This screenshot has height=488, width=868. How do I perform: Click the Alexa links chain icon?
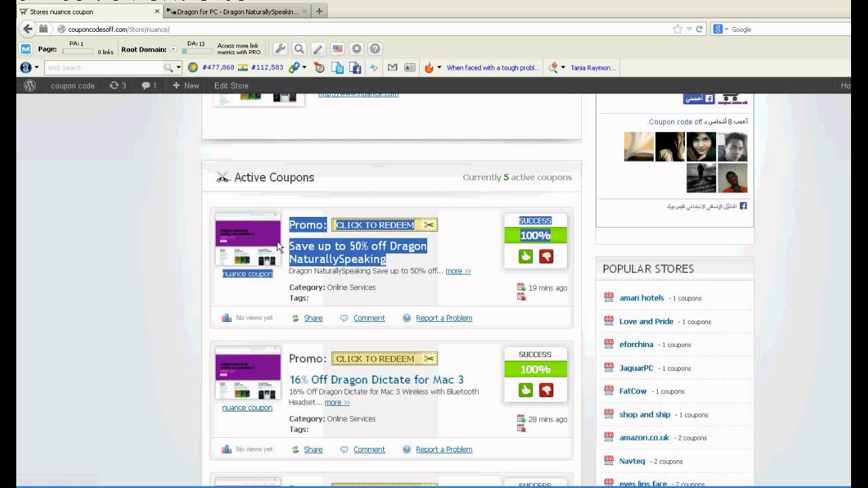click(x=294, y=68)
